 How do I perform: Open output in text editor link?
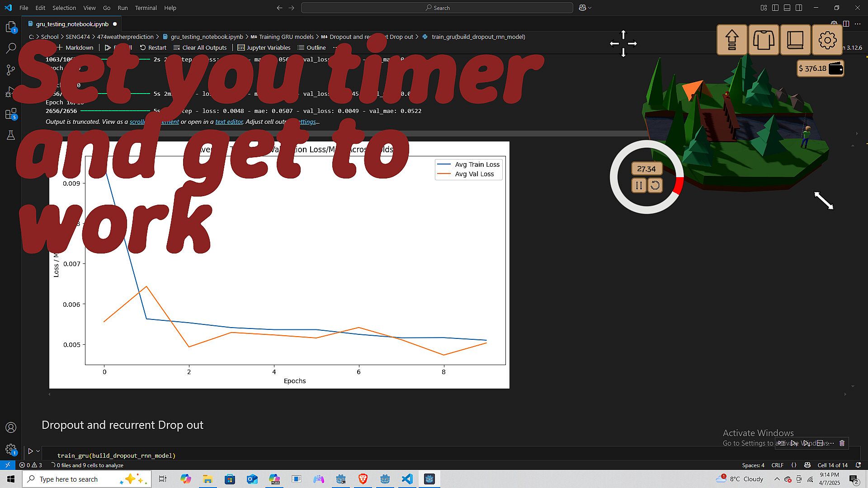pyautogui.click(x=229, y=122)
